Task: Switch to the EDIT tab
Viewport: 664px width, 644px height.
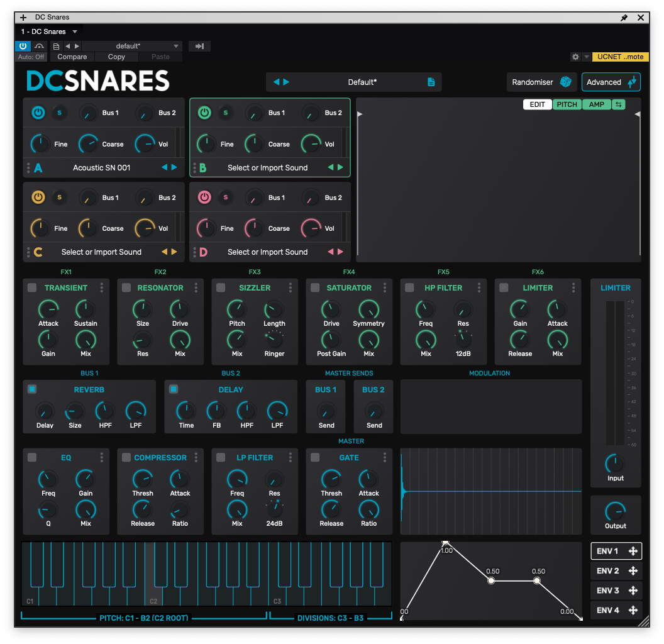Action: (538, 104)
